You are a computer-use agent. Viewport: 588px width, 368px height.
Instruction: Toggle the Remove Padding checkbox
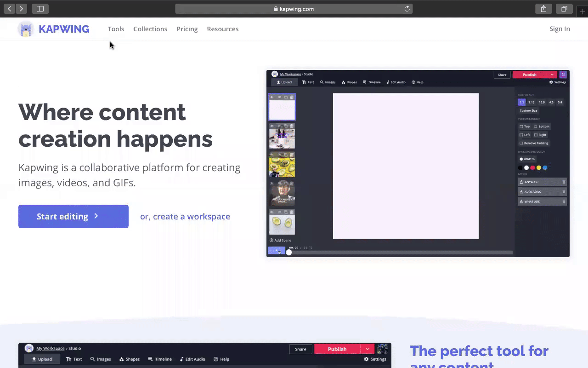pyautogui.click(x=521, y=143)
